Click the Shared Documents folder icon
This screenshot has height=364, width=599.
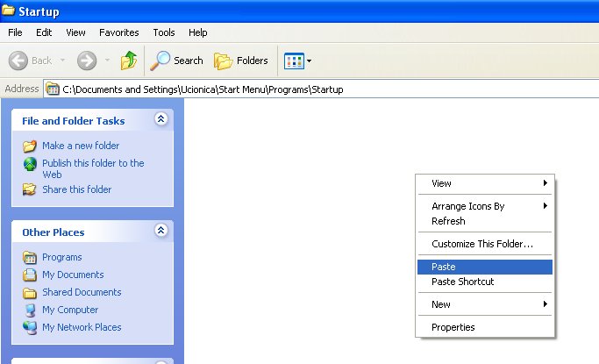pos(30,293)
